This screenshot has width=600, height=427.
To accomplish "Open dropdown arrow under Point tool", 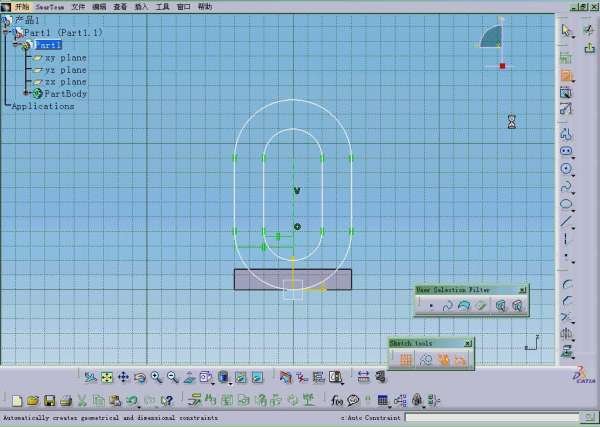I will tap(574, 262).
